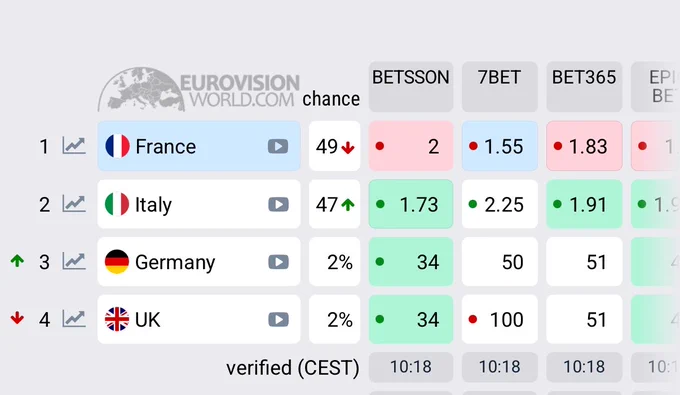Click BET365 odds 1.83 for France
Viewport: 680px width, 395px height.
[584, 146]
